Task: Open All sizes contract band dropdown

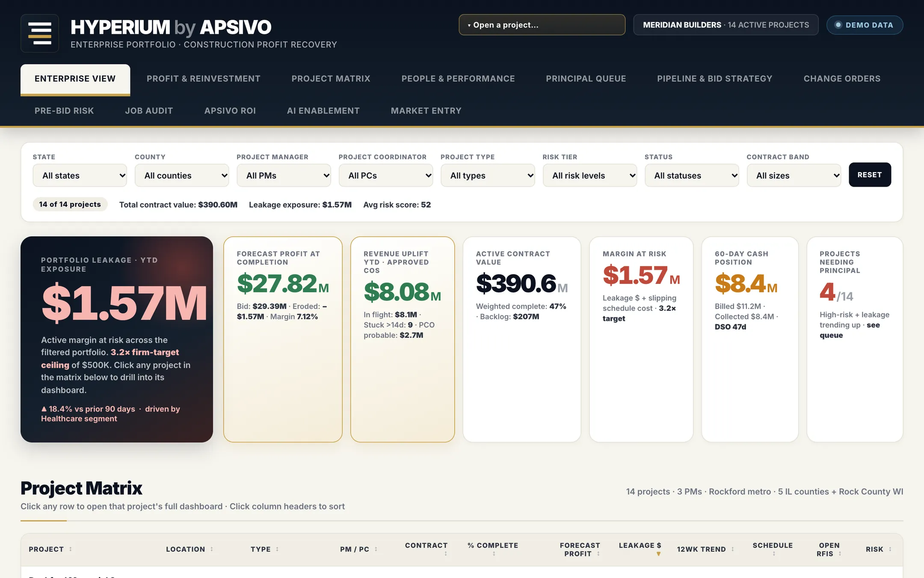Action: (794, 176)
